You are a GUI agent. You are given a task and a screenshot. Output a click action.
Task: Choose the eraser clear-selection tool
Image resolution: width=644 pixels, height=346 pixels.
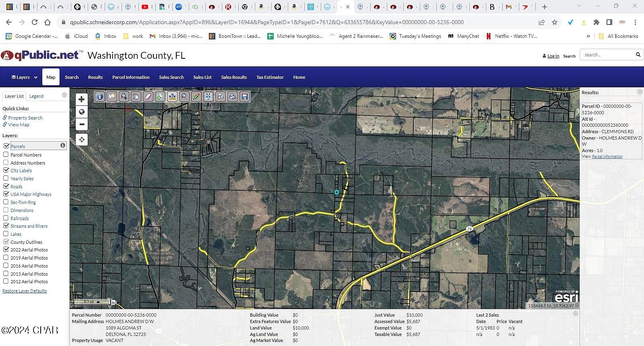pyautogui.click(x=148, y=97)
